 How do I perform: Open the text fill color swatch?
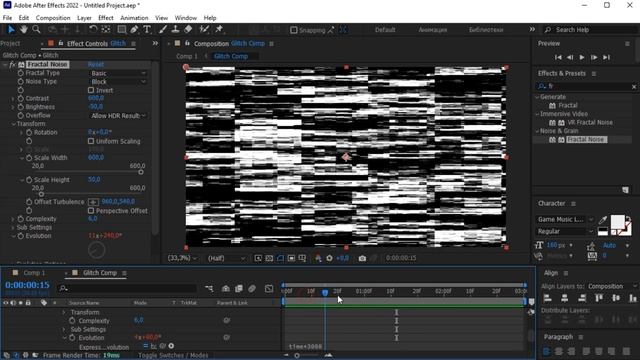617,222
